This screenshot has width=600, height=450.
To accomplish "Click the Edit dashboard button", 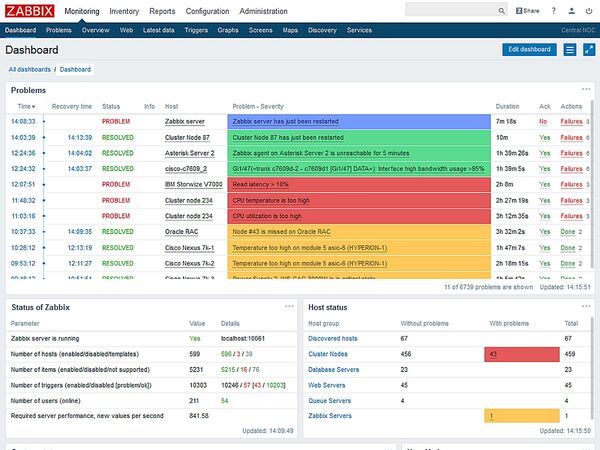I will pos(528,50).
